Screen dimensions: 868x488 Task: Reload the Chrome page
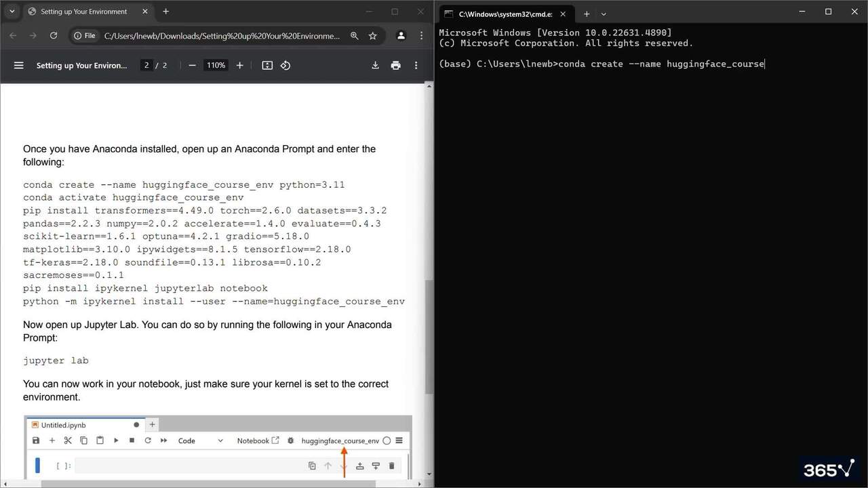coord(54,35)
